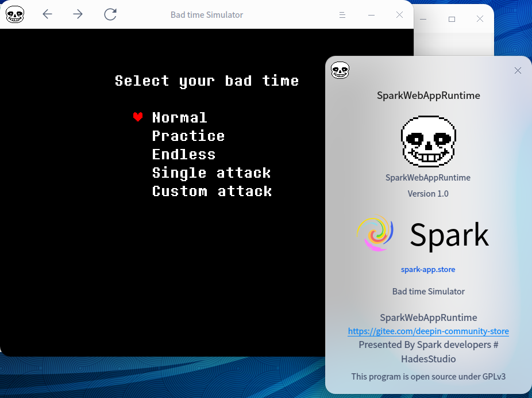Click the large Sans skull logo image
Screen dimensions: 532x398
[x=428, y=140]
